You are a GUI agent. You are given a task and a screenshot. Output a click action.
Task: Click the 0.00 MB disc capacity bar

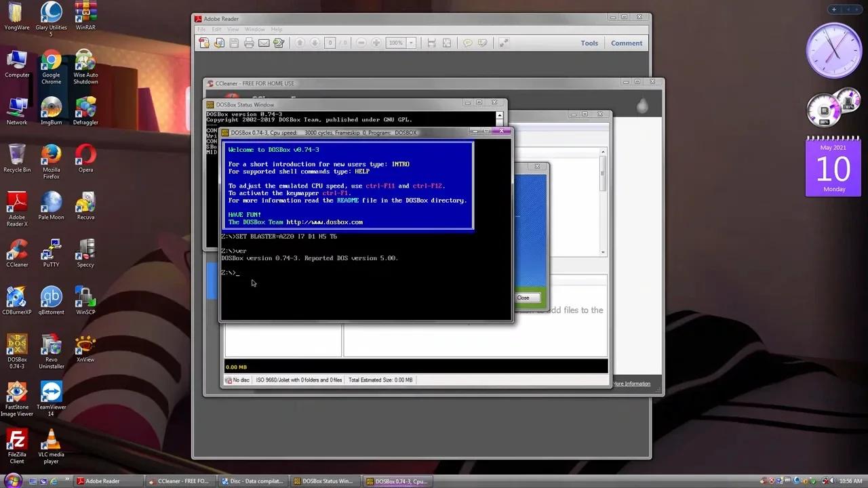pos(416,367)
